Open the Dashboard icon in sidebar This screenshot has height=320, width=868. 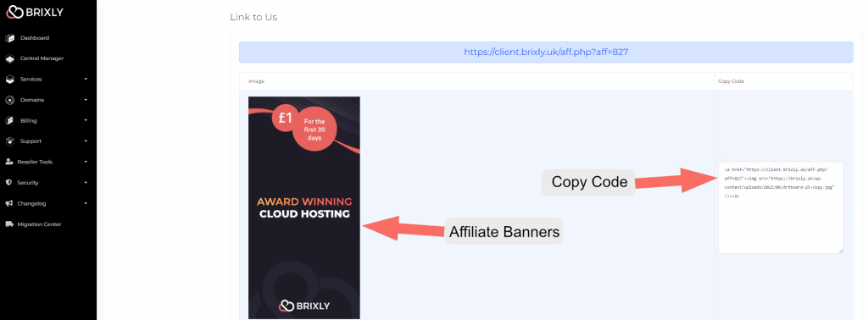(x=9, y=38)
